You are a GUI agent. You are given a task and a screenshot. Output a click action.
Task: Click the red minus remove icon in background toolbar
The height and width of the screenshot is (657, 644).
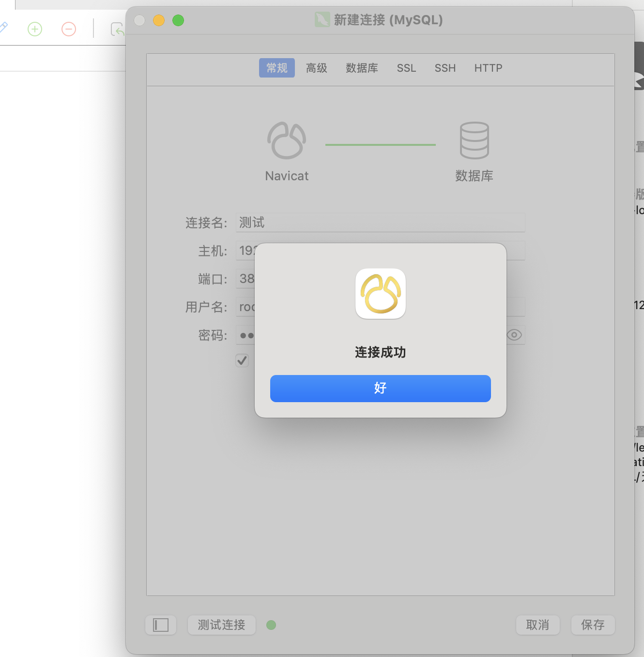pyautogui.click(x=69, y=29)
